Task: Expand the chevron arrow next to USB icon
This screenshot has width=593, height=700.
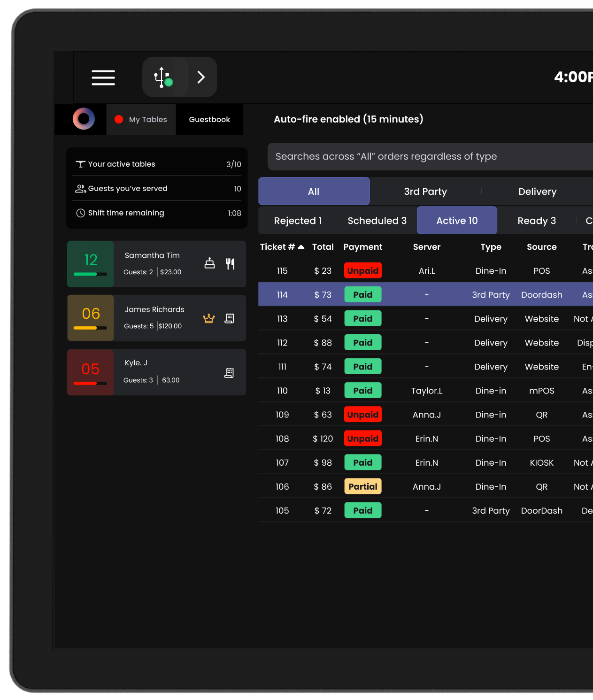Action: (201, 77)
